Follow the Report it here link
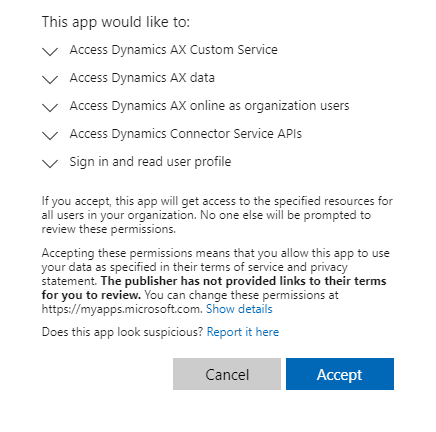 (243, 332)
